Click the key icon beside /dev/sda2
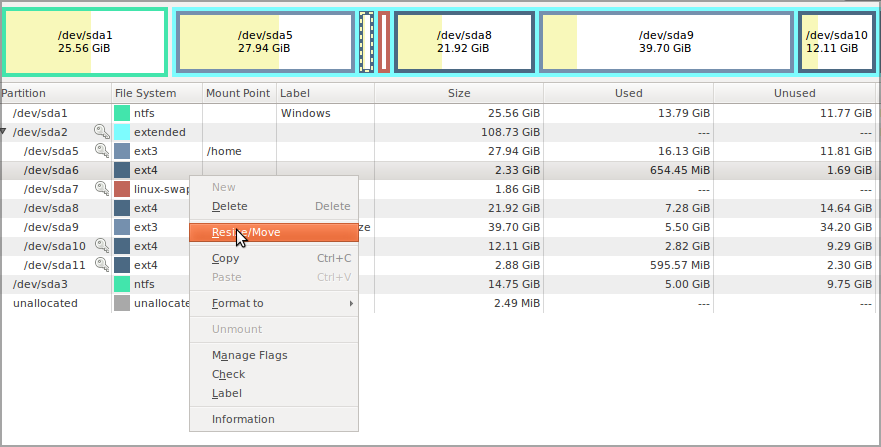Image resolution: width=881 pixels, height=447 pixels. click(x=101, y=132)
